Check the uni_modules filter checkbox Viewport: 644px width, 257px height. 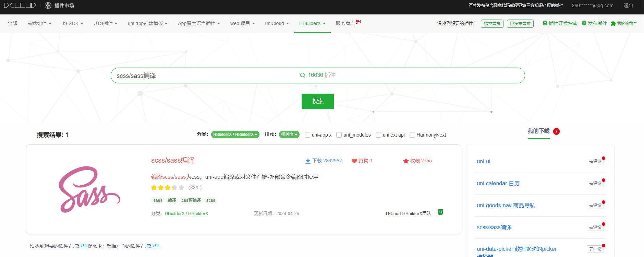click(x=339, y=135)
